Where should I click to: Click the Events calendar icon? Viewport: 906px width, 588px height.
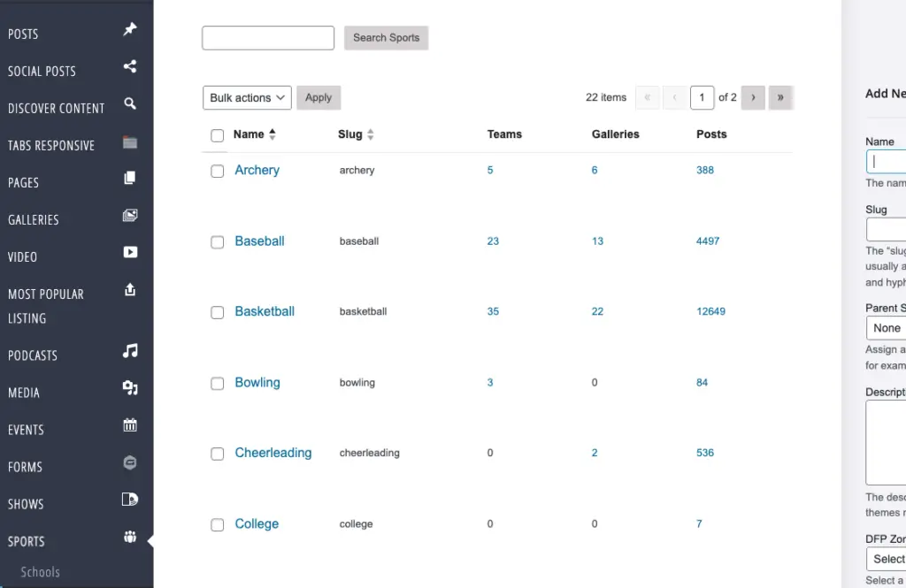click(130, 425)
